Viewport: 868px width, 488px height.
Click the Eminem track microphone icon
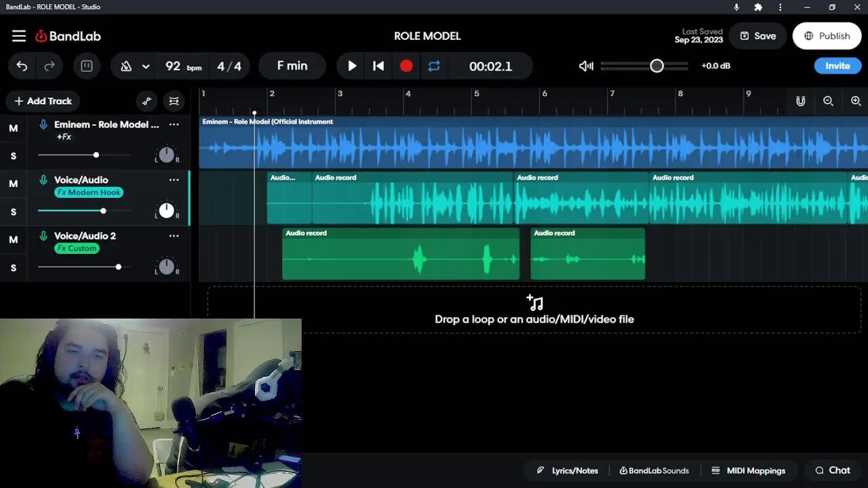[x=43, y=125]
